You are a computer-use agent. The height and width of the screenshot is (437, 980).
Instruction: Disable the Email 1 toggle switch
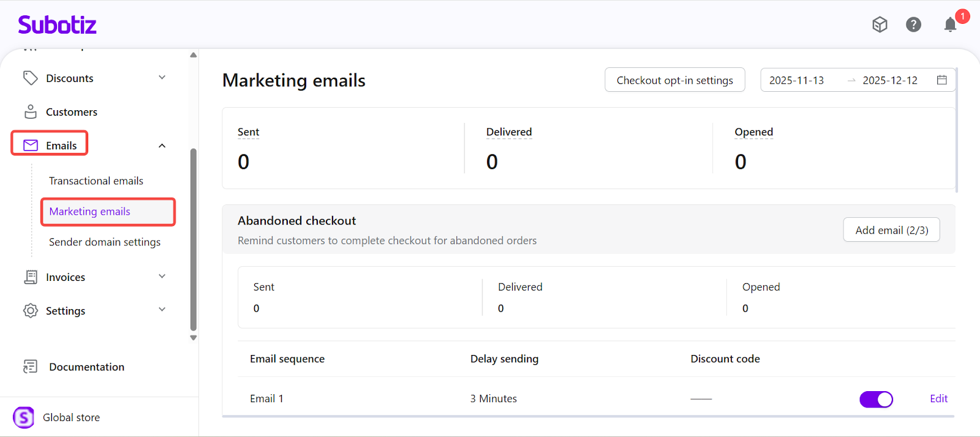point(876,399)
